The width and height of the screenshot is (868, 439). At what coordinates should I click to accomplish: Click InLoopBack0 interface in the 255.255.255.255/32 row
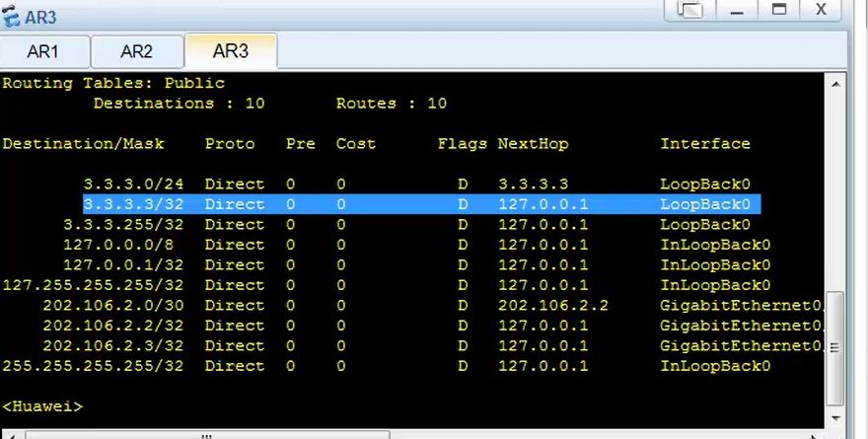(715, 366)
